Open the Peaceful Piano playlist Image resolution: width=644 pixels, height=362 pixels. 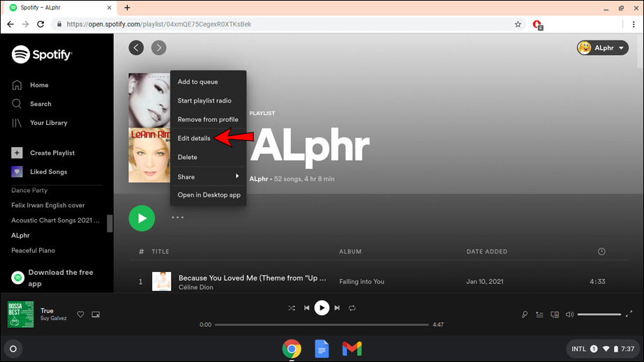(33, 250)
